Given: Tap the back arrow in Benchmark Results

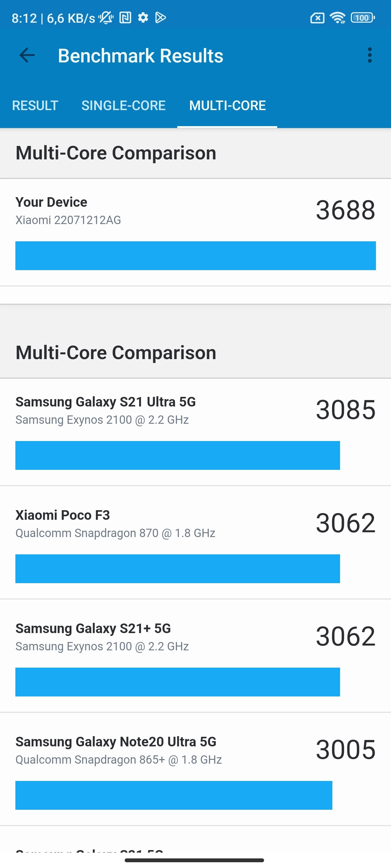Looking at the screenshot, I should [x=27, y=55].
